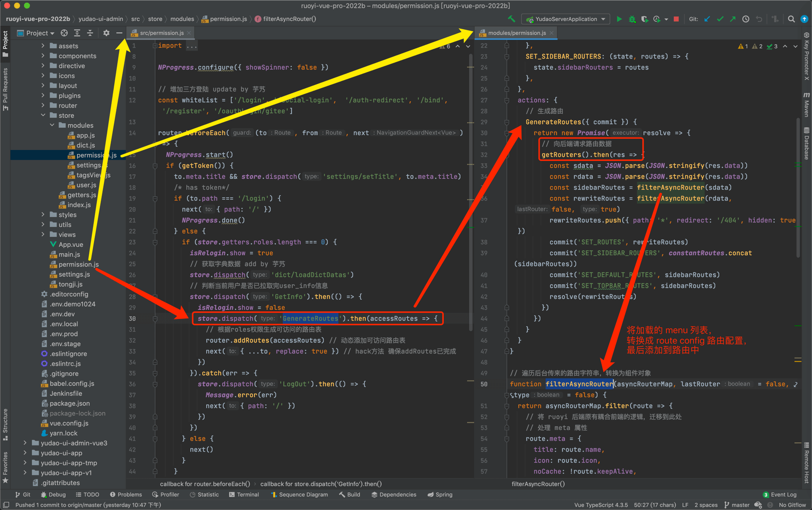Screen dimensions: 812x510
Task: Switch to the src/permission.js editor tab
Action: click(x=162, y=33)
